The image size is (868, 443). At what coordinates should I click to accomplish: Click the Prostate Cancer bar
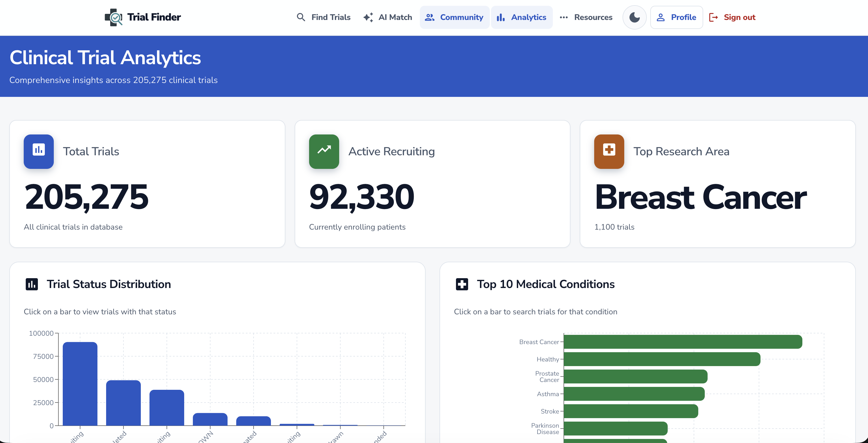pos(636,376)
